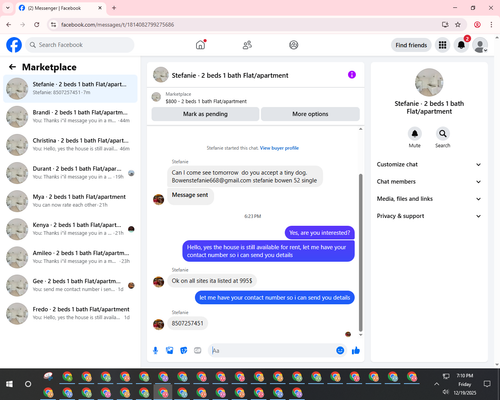Viewport: 500px width, 400px height.
Task: Click the taskbar volume speaker icon
Action: coord(446,392)
